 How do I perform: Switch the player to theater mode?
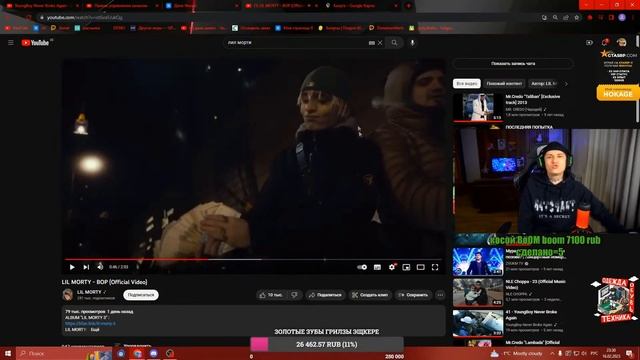(x=420, y=267)
